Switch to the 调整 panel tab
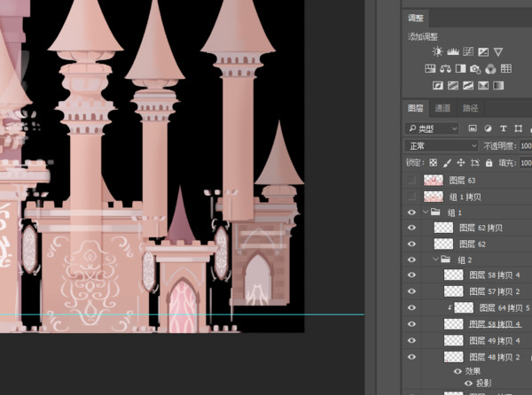This screenshot has height=395, width=532. point(416,18)
